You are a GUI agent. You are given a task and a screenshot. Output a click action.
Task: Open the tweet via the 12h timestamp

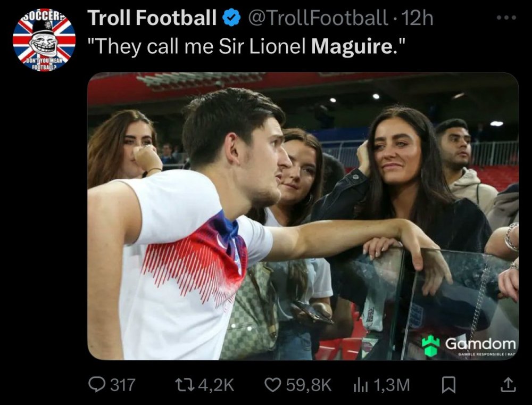point(418,19)
